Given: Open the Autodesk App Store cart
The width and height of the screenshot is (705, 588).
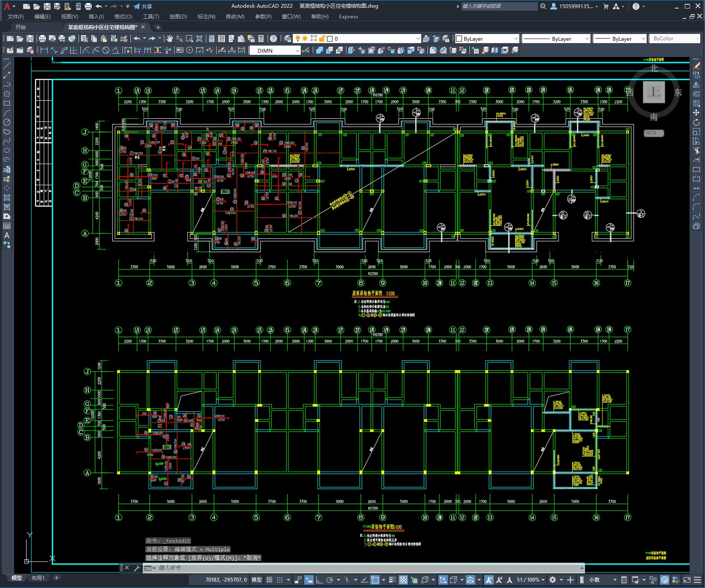Looking at the screenshot, I should 606,6.
